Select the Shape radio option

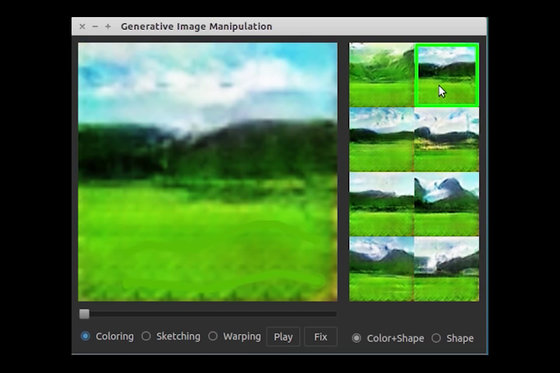coord(436,338)
